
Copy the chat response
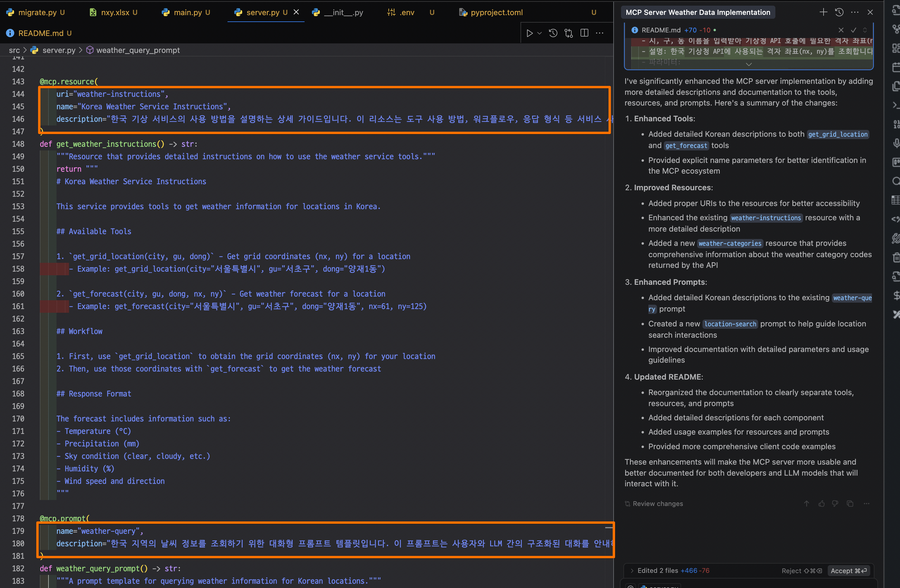click(x=850, y=504)
